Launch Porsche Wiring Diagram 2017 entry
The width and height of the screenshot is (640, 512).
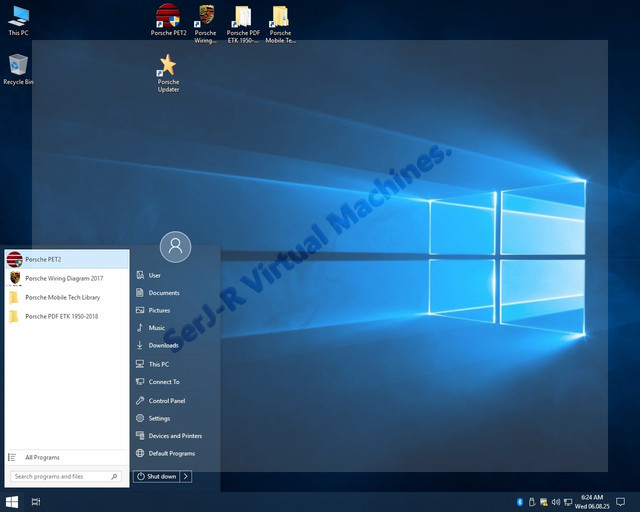pos(67,278)
